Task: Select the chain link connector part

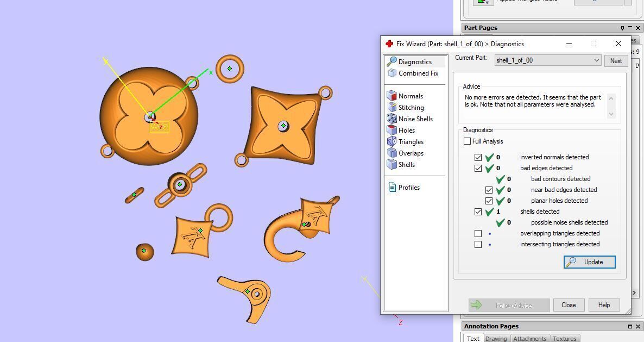Action: coord(180,185)
